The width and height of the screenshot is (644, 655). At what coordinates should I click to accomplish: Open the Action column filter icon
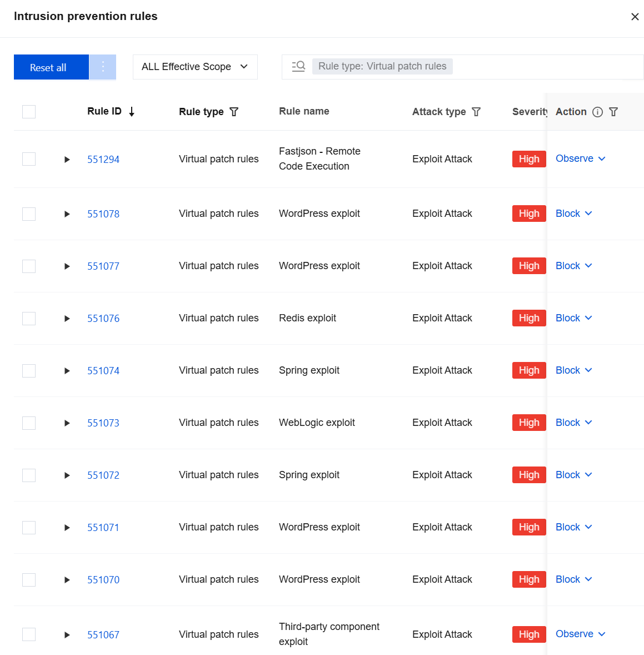(x=613, y=112)
